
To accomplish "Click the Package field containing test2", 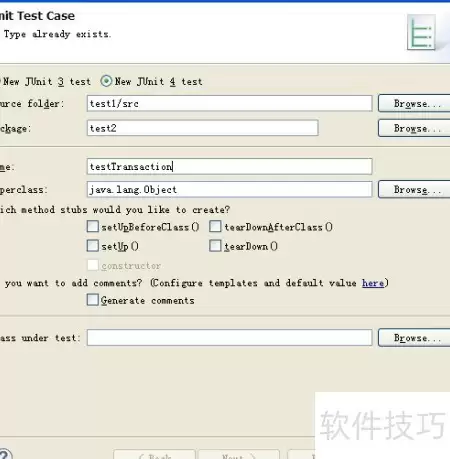I will [203, 128].
